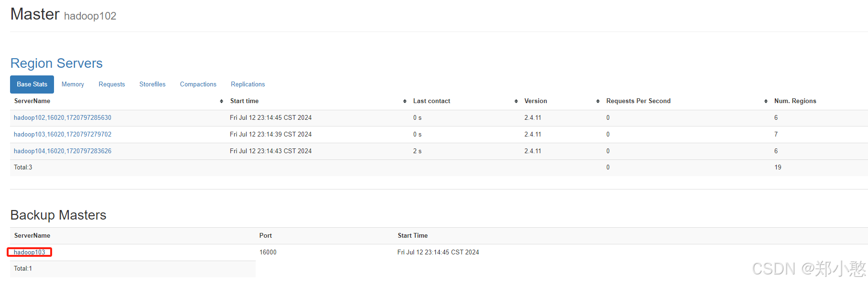The height and width of the screenshot is (284, 868).
Task: Click the ServerName header in Backup Masters table
Action: (x=32, y=236)
